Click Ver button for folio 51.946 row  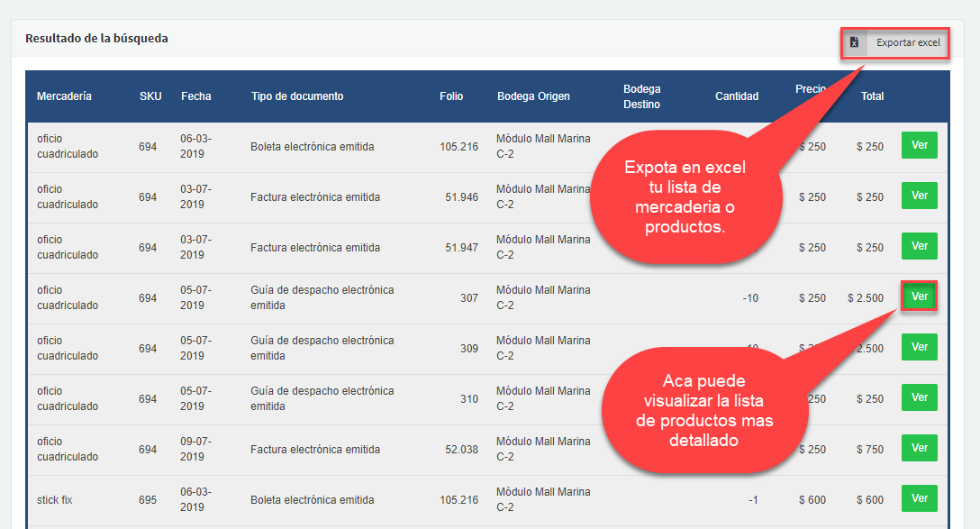point(919,196)
